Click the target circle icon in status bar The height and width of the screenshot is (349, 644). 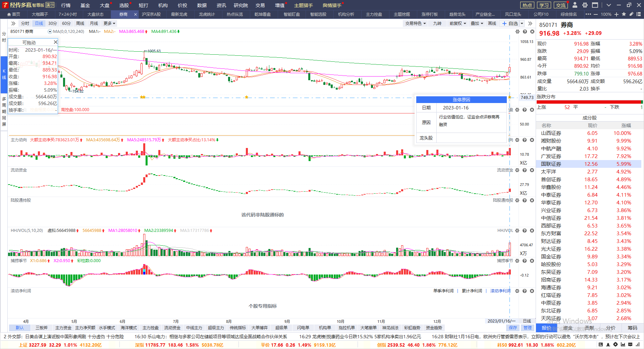(x=615, y=345)
